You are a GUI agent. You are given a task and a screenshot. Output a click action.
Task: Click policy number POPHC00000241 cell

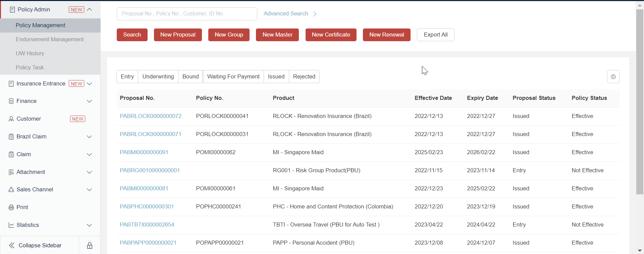218,206
